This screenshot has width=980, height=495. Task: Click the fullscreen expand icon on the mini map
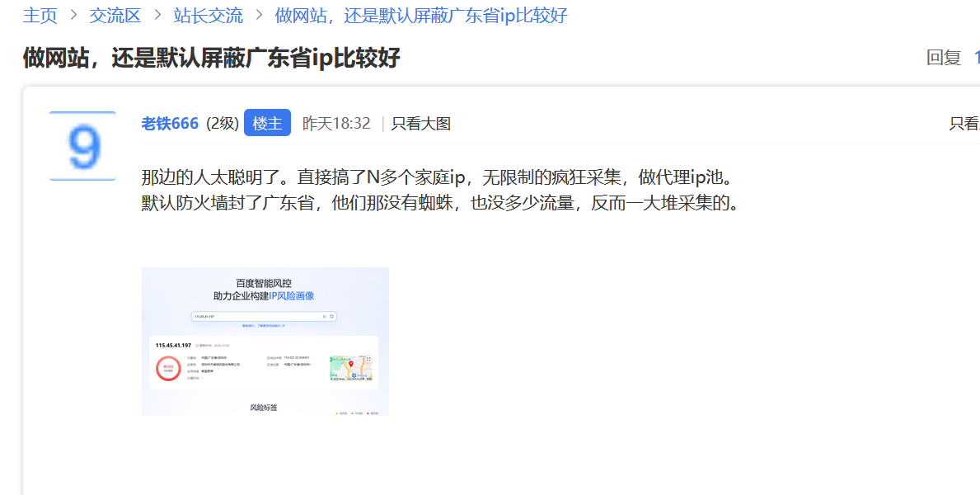(369, 357)
